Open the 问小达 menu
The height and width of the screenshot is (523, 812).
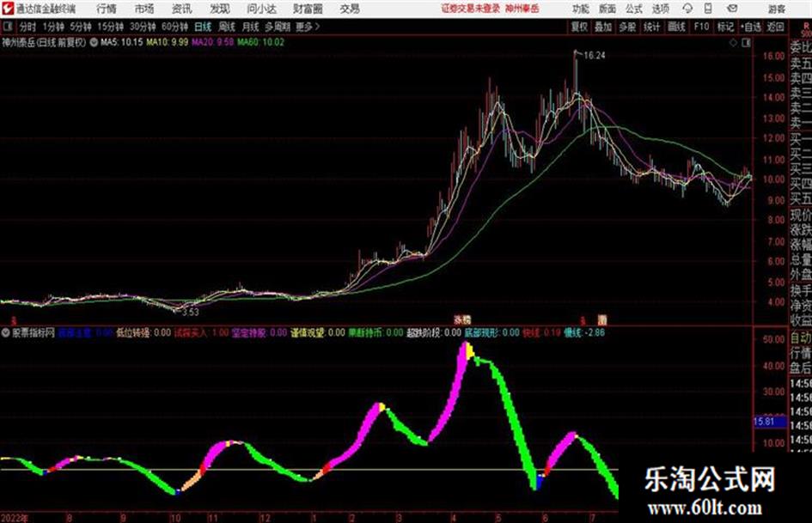261,9
